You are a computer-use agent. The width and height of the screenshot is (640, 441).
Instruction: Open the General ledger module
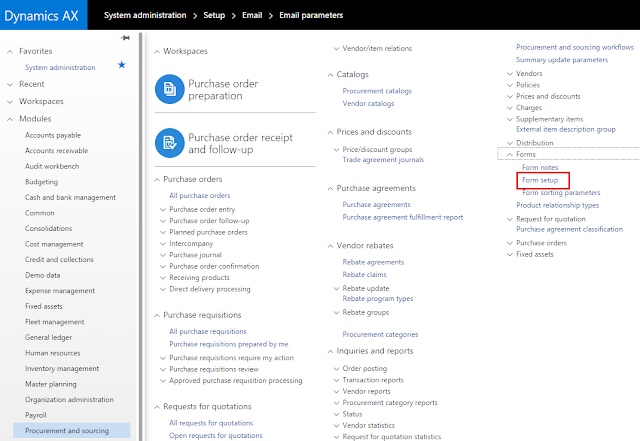tap(49, 337)
